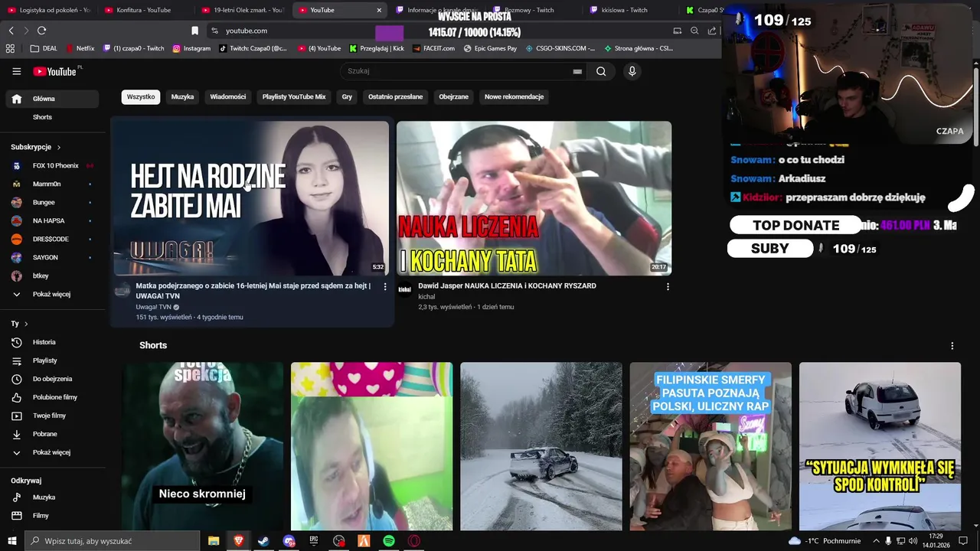
Task: Bookmark page with address bar bookmark icon
Action: [x=194, y=31]
